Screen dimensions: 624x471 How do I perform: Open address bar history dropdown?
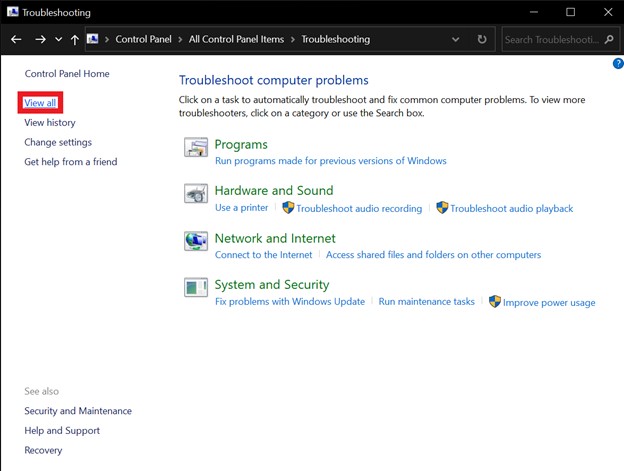(456, 39)
